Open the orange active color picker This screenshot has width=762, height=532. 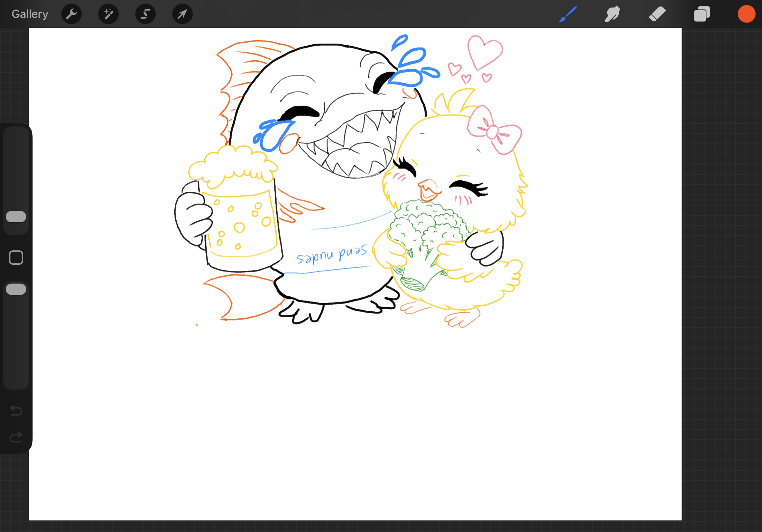coord(746,14)
